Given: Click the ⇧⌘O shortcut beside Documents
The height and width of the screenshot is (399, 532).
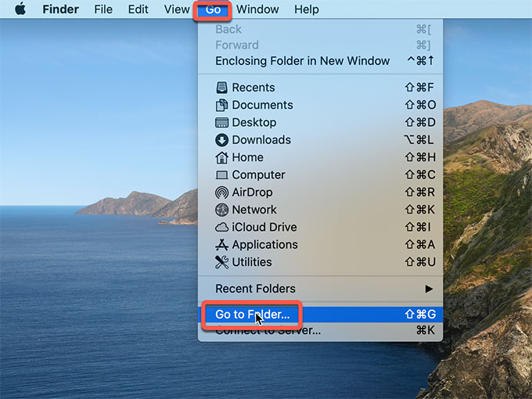Looking at the screenshot, I should coord(420,105).
